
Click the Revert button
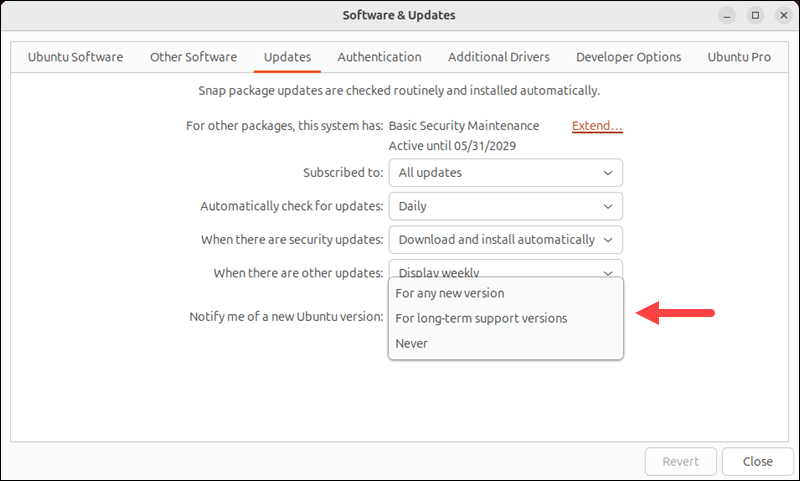point(681,462)
